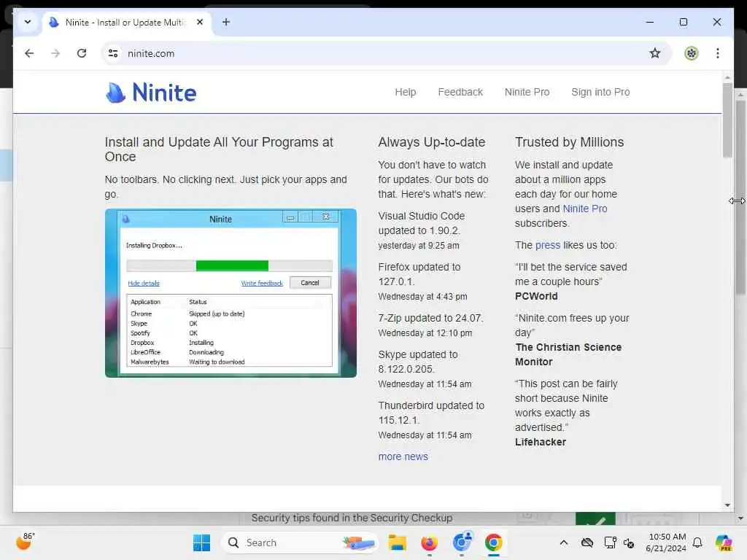This screenshot has height=560, width=747.
Task: Bookmark this page with the star icon
Action: coord(655,53)
